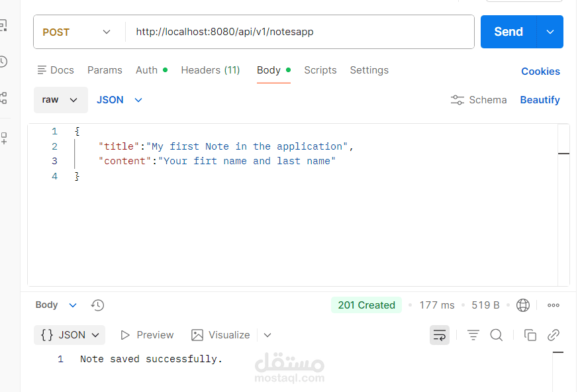Open the JSON language dropdown in request body

click(x=119, y=100)
